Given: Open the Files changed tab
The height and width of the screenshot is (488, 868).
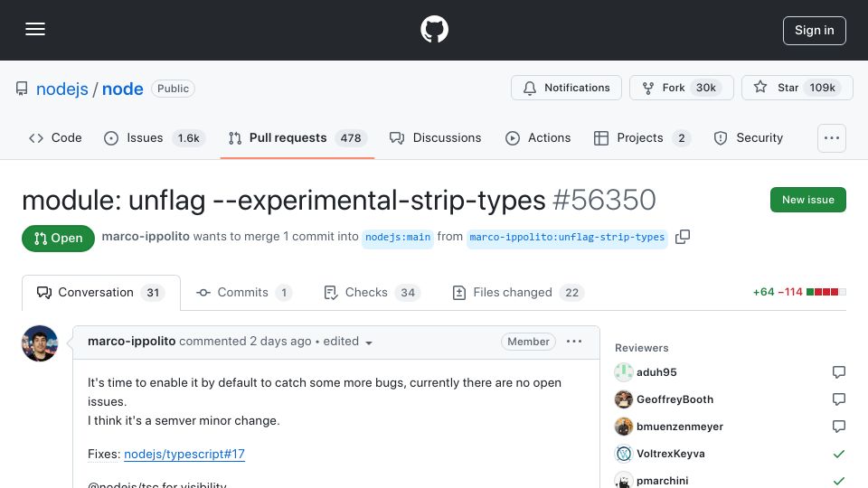Looking at the screenshot, I should (518, 293).
